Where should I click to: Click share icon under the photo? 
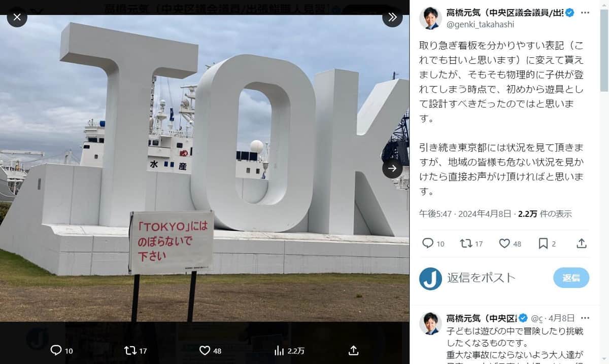point(353,350)
